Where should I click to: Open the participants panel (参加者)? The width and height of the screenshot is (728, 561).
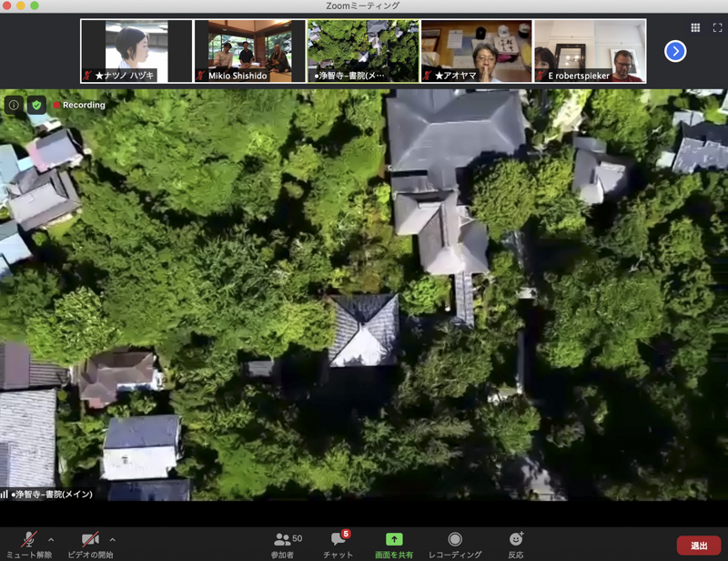[x=284, y=541]
